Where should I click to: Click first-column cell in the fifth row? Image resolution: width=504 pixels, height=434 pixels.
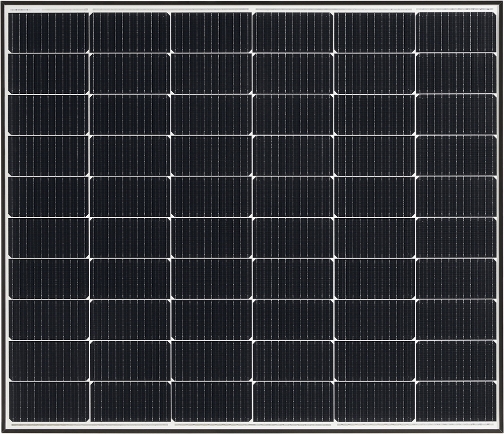(49, 197)
